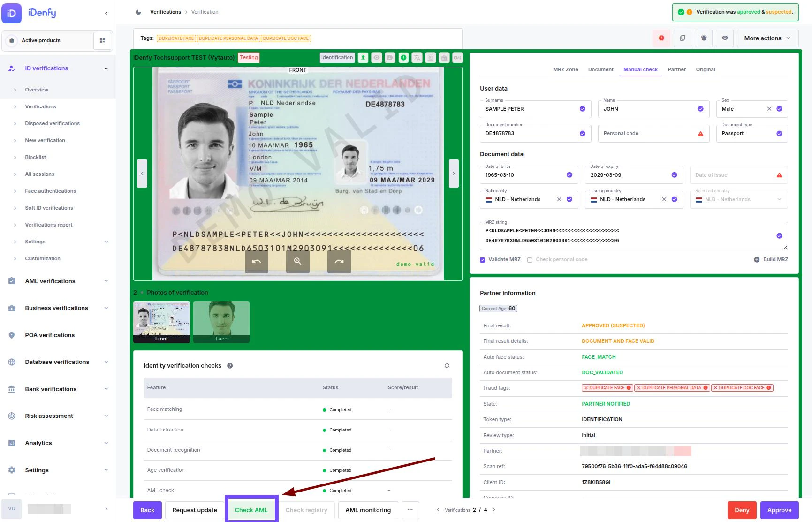Image resolution: width=812 pixels, height=522 pixels.
Task: Open the More actions dropdown
Action: pos(767,38)
